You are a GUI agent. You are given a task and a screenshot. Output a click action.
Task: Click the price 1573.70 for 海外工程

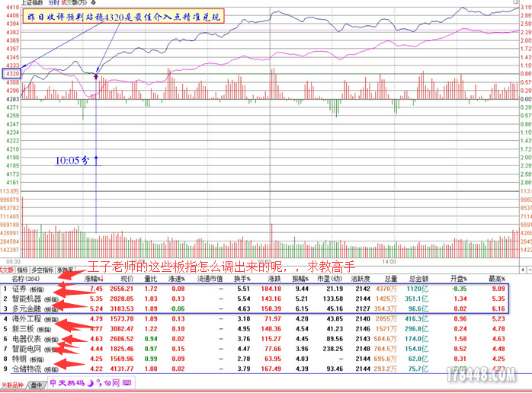coord(121,318)
